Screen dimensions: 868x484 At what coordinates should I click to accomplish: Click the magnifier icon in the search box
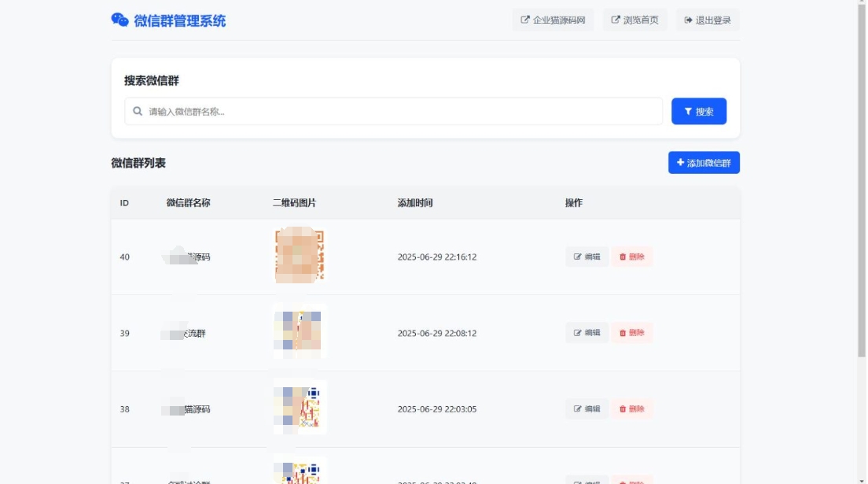tap(137, 111)
